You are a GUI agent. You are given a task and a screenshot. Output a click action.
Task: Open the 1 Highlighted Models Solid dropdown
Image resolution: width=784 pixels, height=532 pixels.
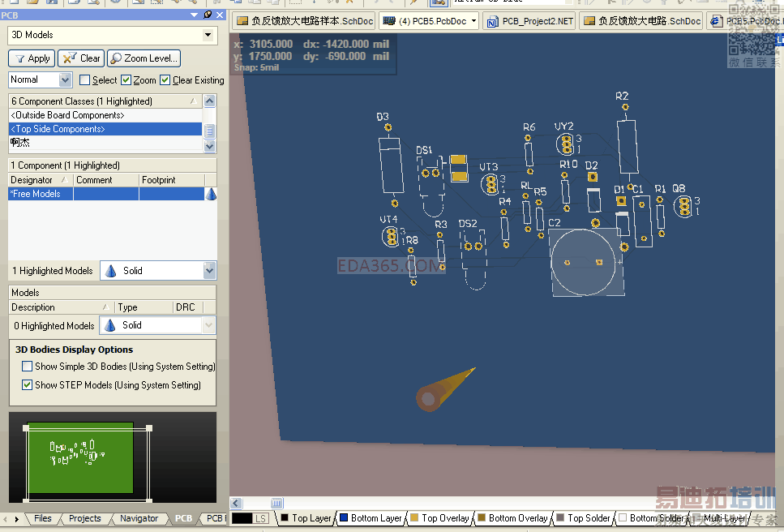coord(209,271)
